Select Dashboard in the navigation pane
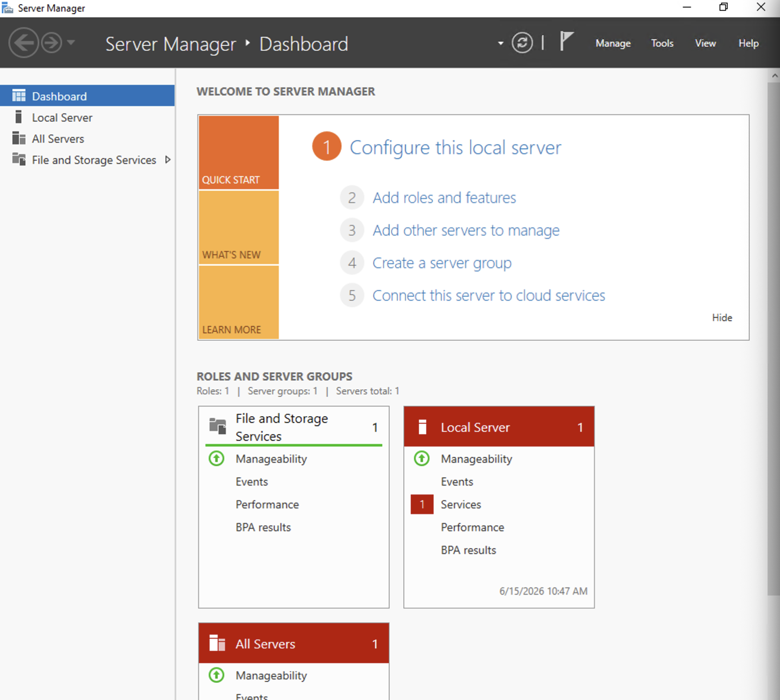Screen dimensions: 780x700 point(88,96)
